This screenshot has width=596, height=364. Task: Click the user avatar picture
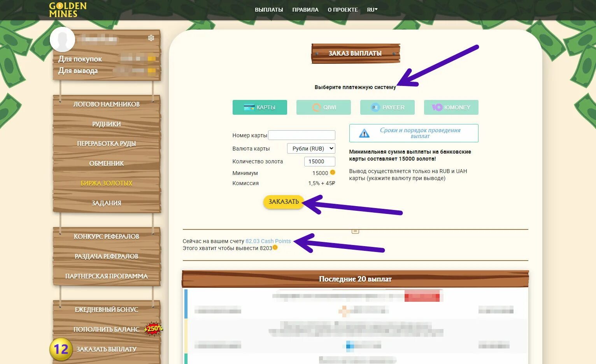pos(62,40)
